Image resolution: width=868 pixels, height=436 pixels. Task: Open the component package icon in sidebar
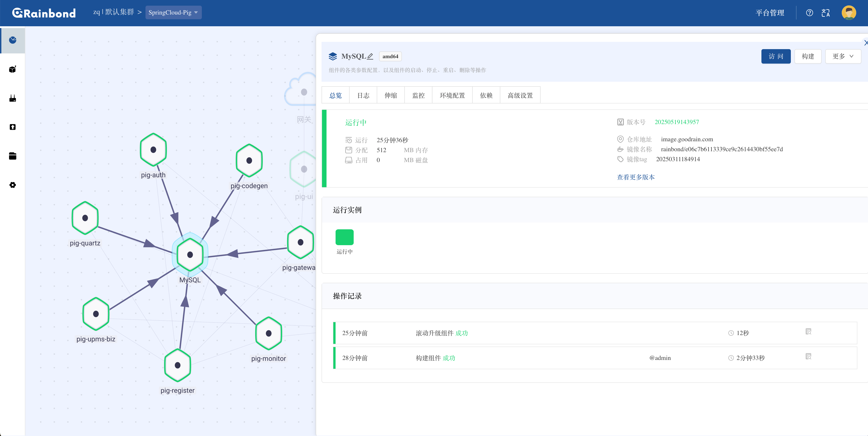coord(12,69)
